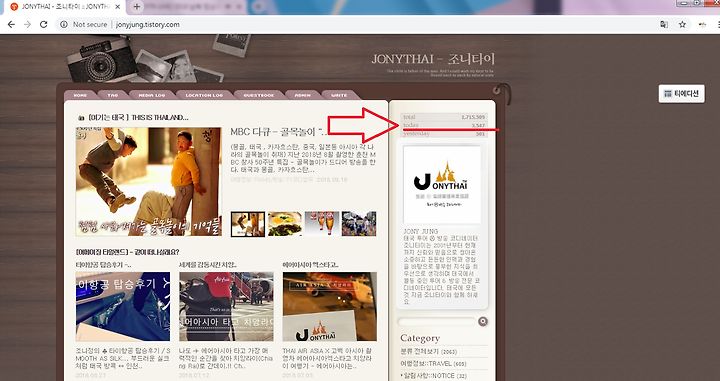This screenshot has height=381, width=720.
Task: Open the 에어아시아 엑스타고.. post title
Action: pos(311,265)
